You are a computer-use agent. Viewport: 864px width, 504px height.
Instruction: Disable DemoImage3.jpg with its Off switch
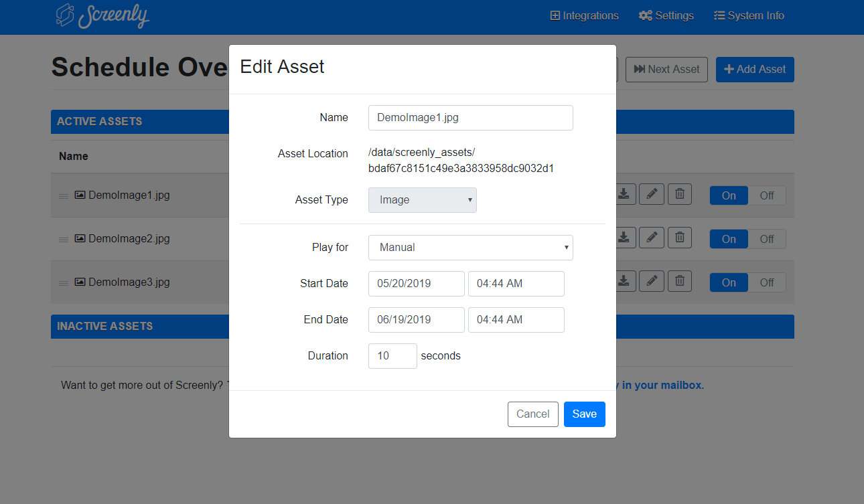[x=766, y=282]
